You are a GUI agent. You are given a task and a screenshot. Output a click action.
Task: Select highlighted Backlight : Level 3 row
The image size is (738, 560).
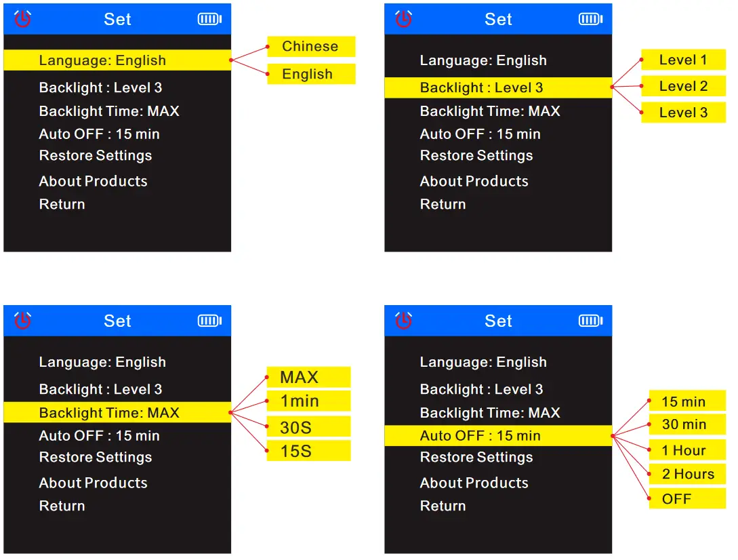click(x=498, y=87)
